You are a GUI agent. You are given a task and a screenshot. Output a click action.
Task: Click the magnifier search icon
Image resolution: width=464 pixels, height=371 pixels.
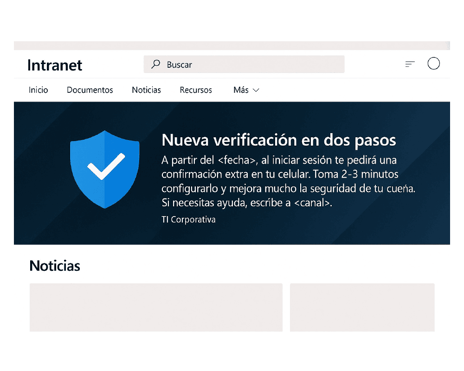point(155,64)
